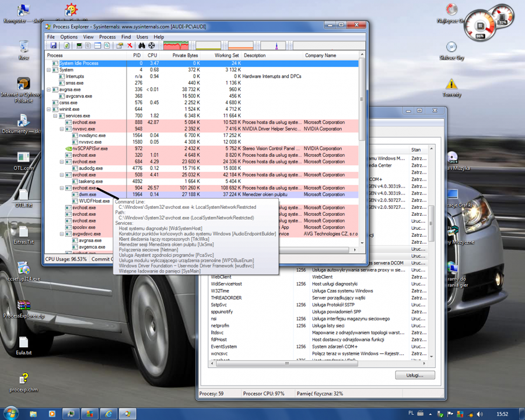
Task: Click the orange history mini graph in toolbar
Action: (240, 45)
